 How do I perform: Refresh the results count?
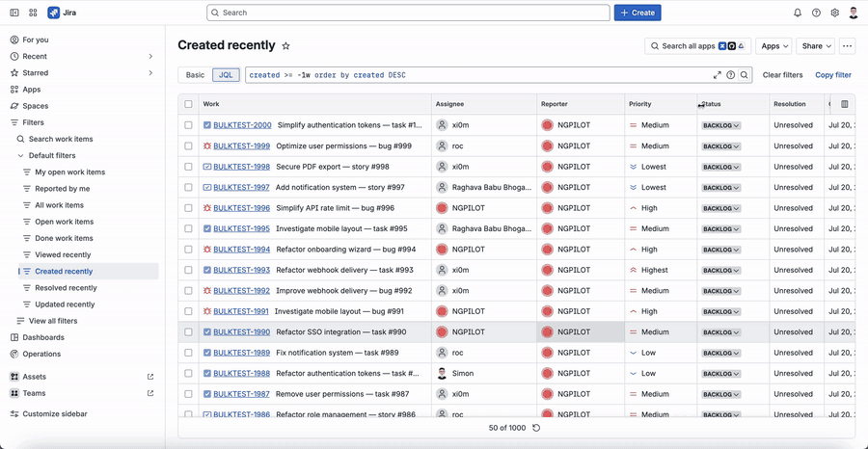536,428
